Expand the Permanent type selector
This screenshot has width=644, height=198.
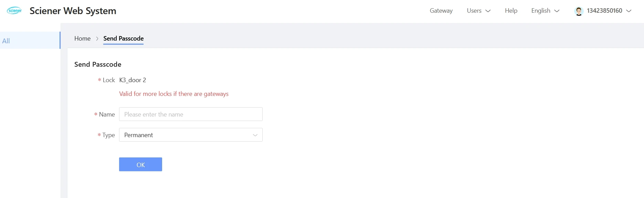click(191, 135)
